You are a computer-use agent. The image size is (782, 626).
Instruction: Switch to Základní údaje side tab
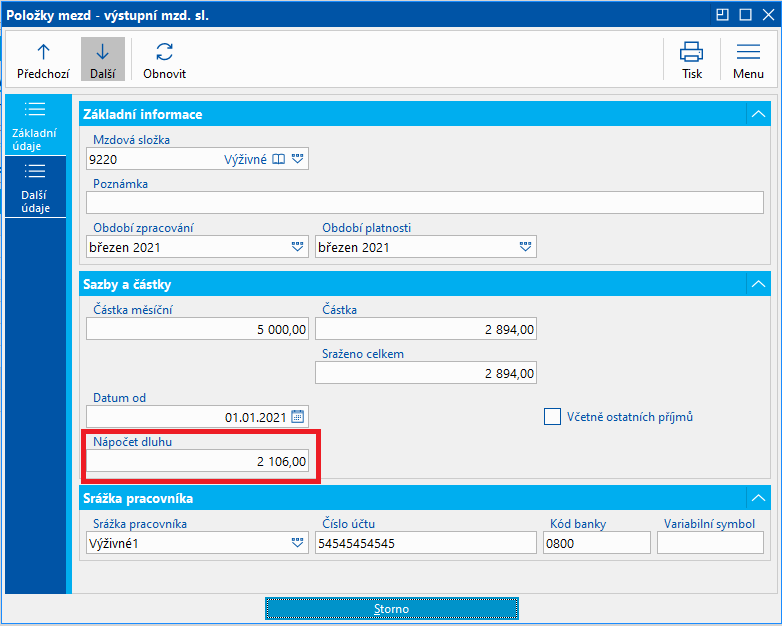click(x=35, y=125)
